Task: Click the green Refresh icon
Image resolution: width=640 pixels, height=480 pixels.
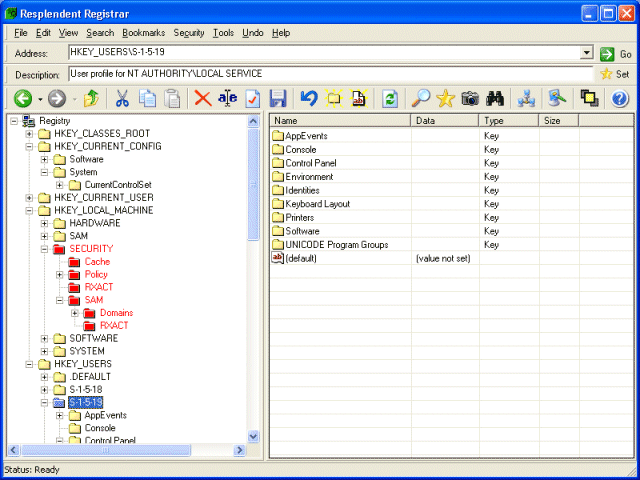Action: click(390, 98)
